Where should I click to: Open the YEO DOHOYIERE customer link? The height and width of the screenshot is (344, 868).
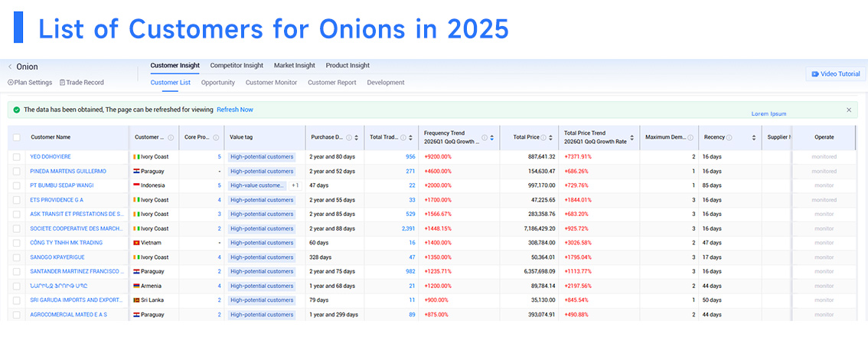51,157
